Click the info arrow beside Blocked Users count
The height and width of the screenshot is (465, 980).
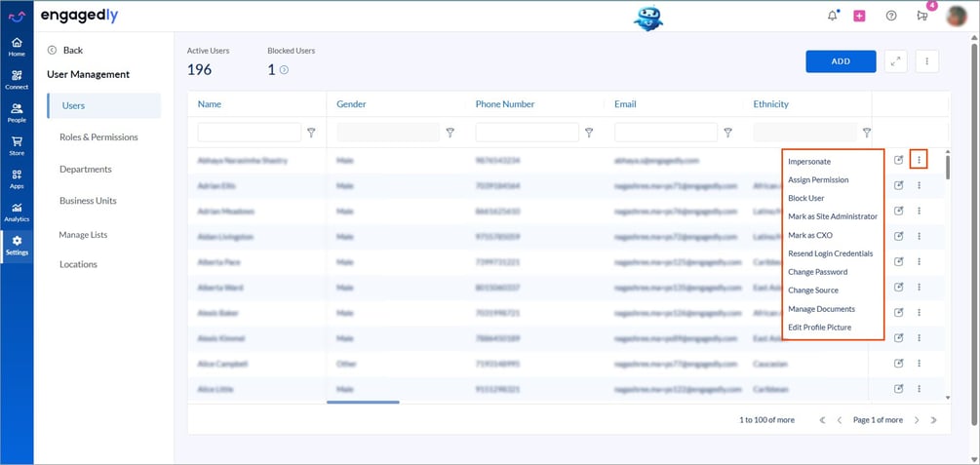(x=284, y=70)
